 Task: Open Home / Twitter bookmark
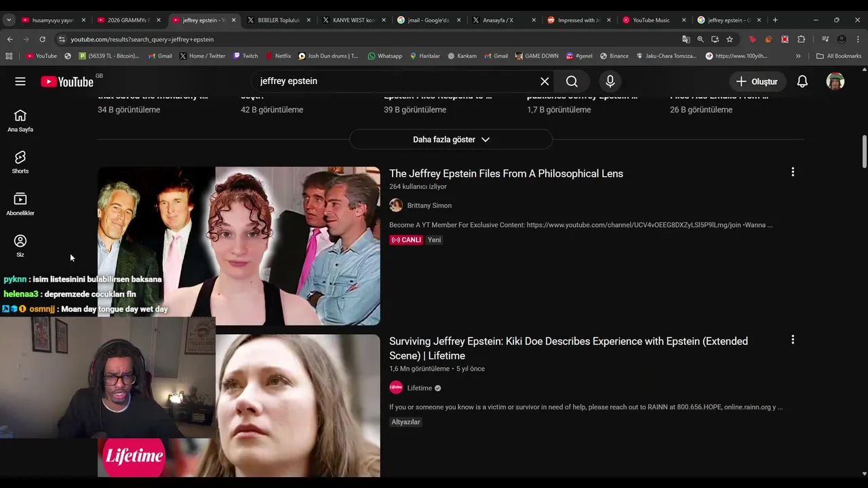click(x=202, y=56)
